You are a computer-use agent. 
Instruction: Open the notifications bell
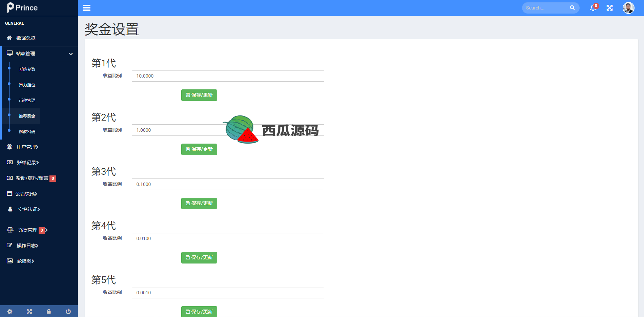[x=593, y=8]
